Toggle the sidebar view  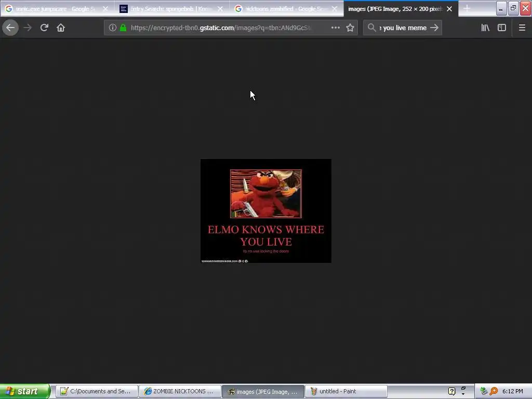tap(502, 28)
